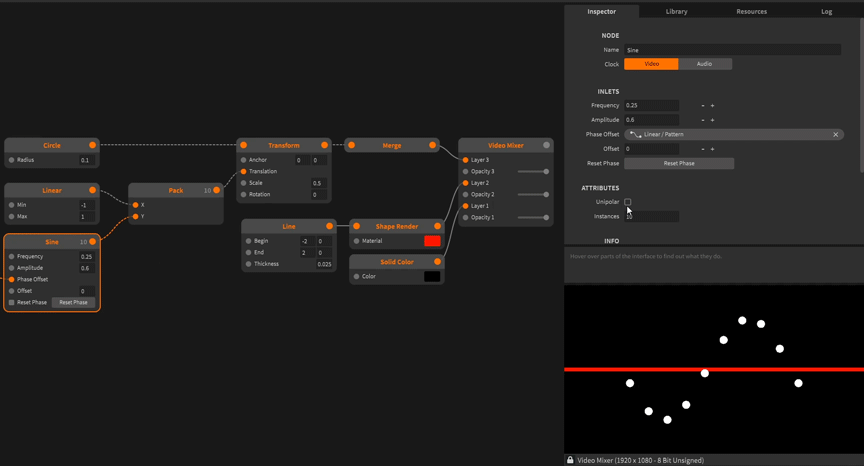Select the Merge node title

(x=392, y=145)
